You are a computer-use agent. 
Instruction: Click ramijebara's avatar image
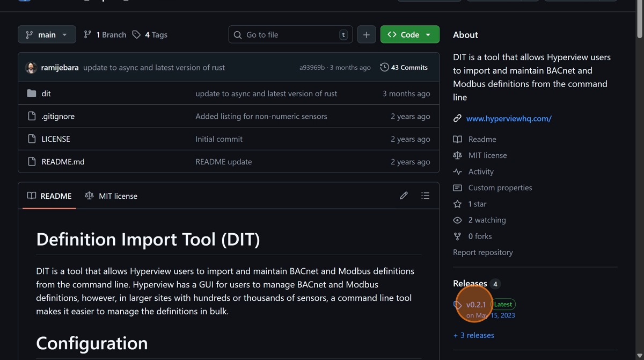(31, 68)
